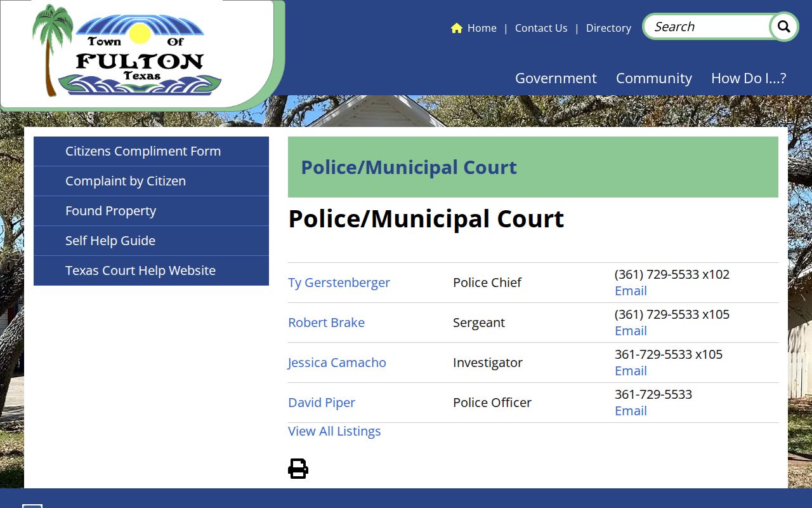Screen dimensions: 812x508
Task: Click phone number 361-729-5533 x105
Action: point(669,354)
